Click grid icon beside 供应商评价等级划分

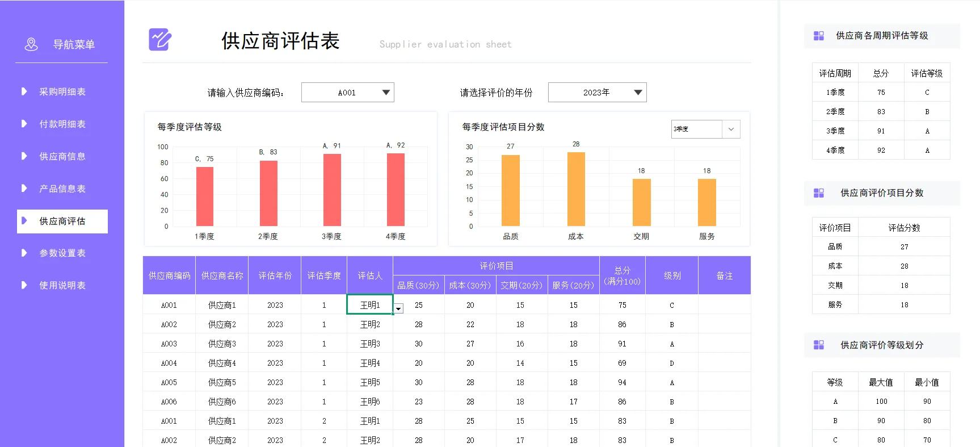click(819, 345)
